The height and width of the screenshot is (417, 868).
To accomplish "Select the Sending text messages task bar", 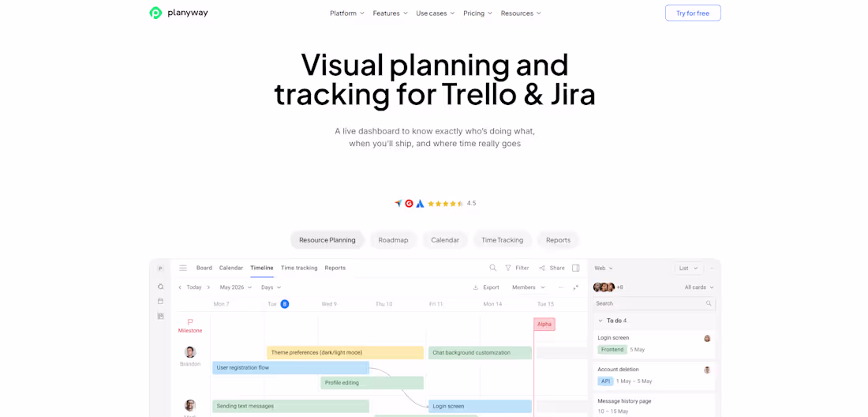I will [x=290, y=406].
